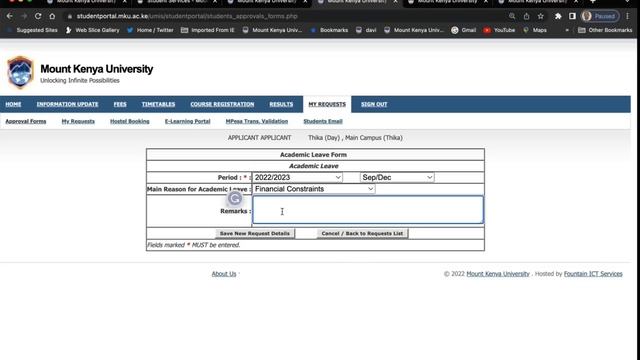
Task: Click the Mount Kenya University crest logo
Action: click(x=20, y=72)
